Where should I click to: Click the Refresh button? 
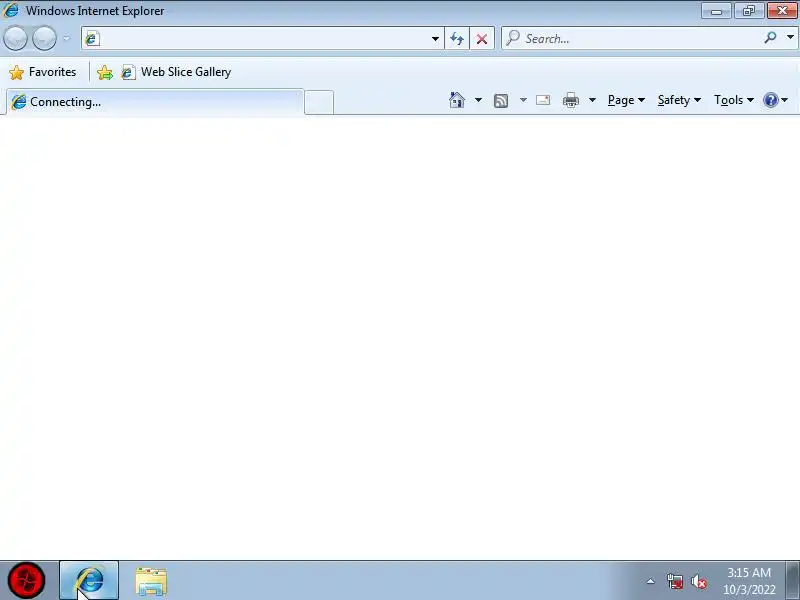click(457, 38)
